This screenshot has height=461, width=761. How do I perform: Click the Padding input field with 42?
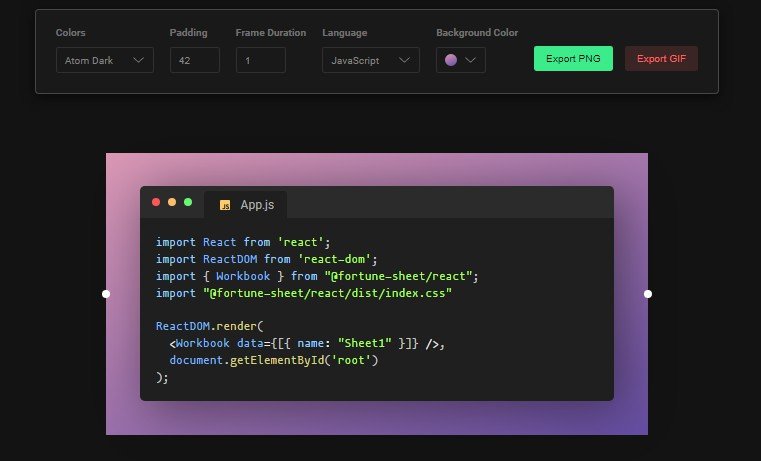pos(195,60)
